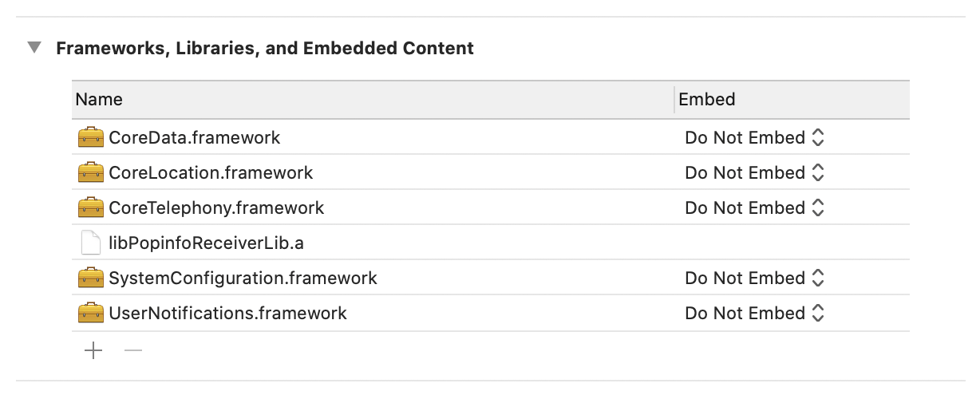The image size is (980, 399).
Task: Click the Name column header
Action: click(x=99, y=100)
